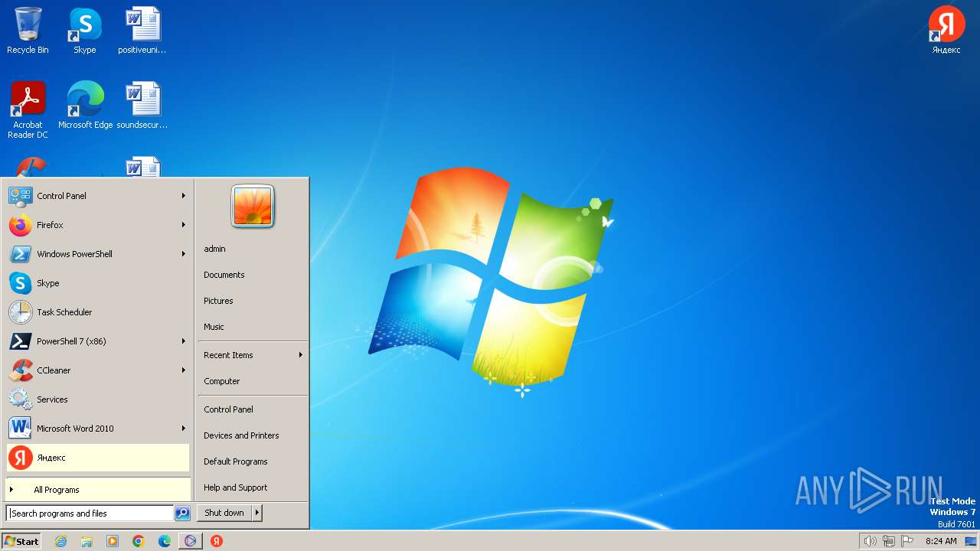Launch Google Chrome from the taskbar
Viewport: 980px width, 551px height.
pos(139,541)
